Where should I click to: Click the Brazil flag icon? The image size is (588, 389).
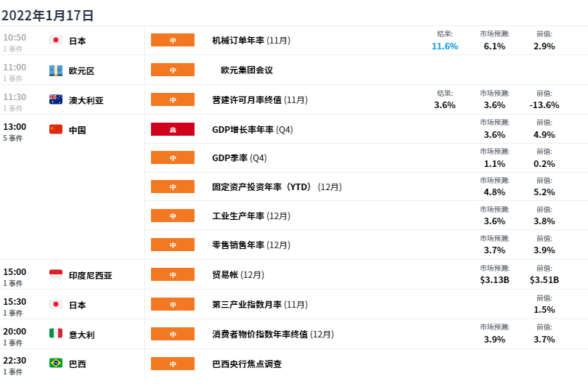[x=56, y=363]
